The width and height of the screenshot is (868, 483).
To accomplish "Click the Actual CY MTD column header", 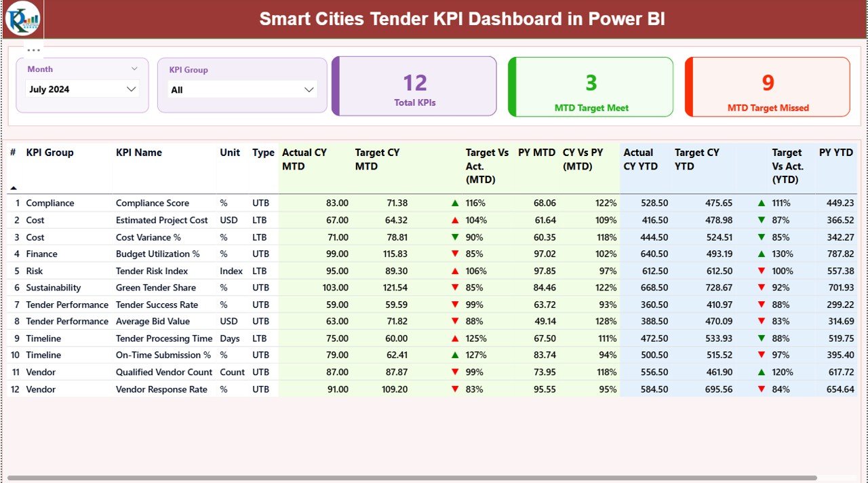I will 305,159.
